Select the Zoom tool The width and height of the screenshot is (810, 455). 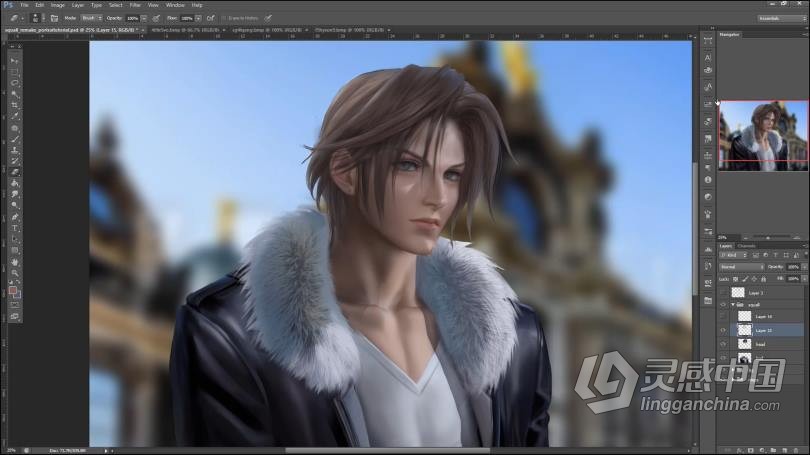pyautogui.click(x=14, y=273)
